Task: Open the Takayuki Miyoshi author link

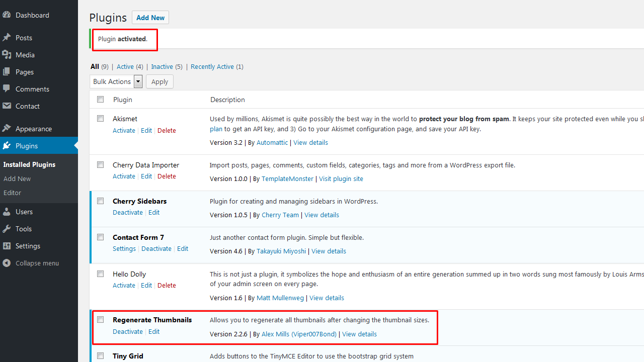Action: pyautogui.click(x=281, y=251)
